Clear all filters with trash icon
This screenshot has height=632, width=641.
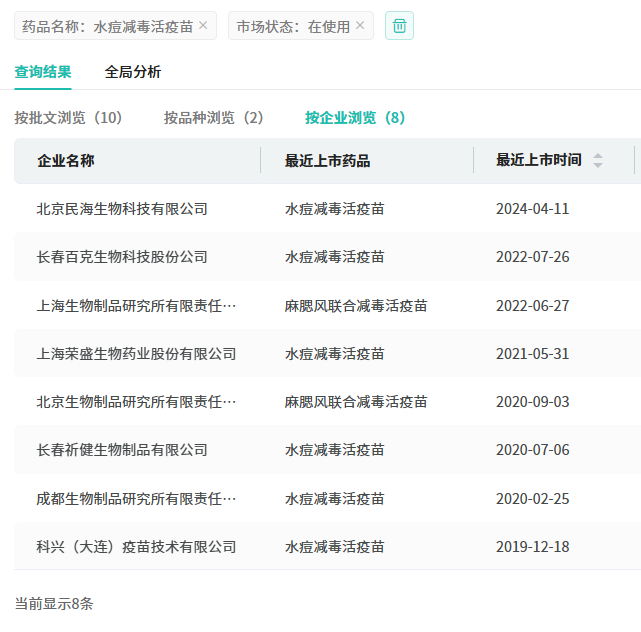tap(399, 26)
